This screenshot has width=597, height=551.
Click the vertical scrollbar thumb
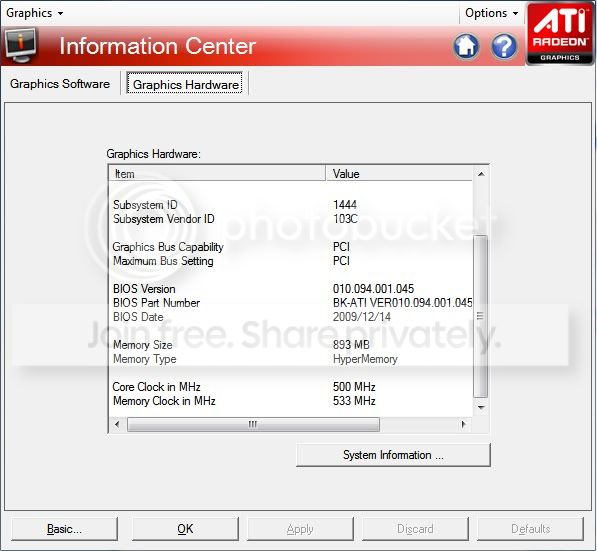(x=480, y=316)
